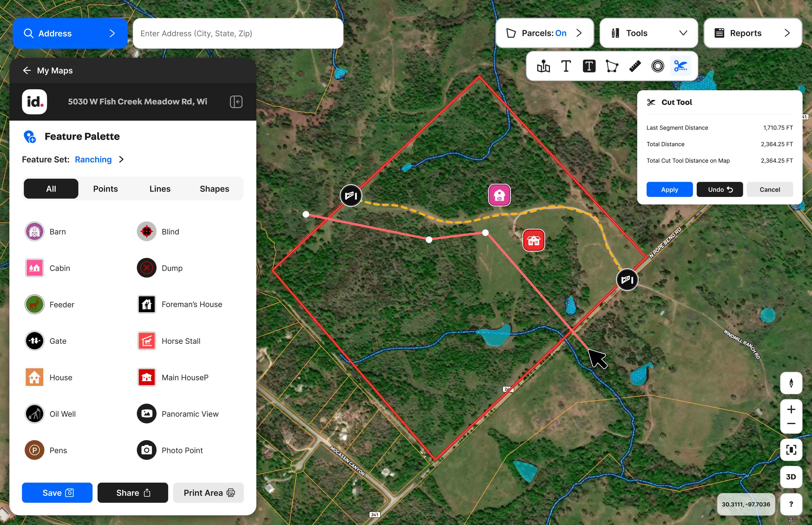Collapse the My Maps side panel
This screenshot has width=812, height=525.
click(236, 101)
